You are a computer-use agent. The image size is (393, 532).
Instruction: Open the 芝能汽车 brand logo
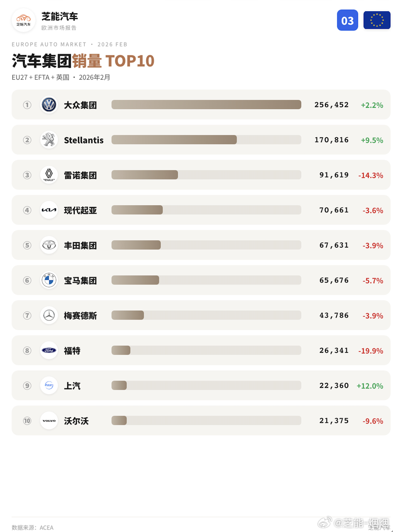click(x=24, y=20)
